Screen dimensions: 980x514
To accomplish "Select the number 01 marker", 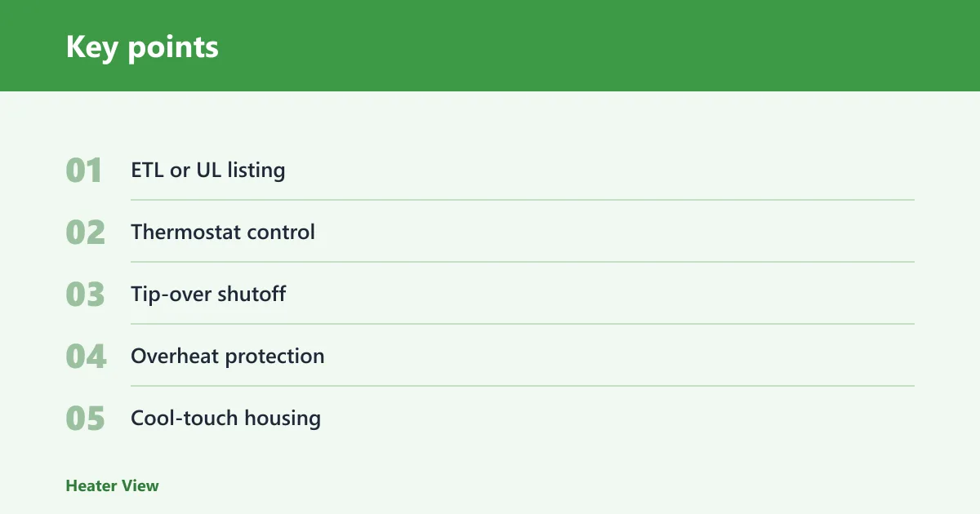I will (x=84, y=171).
